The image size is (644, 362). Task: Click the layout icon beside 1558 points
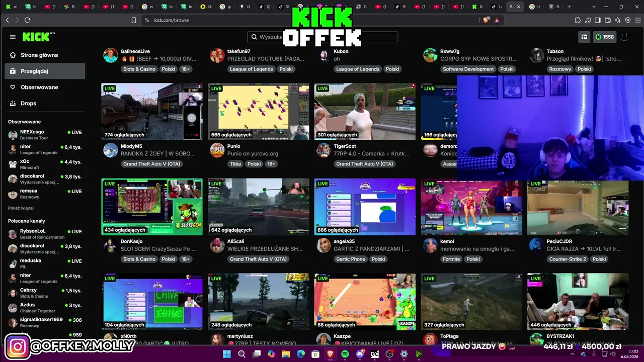click(584, 37)
